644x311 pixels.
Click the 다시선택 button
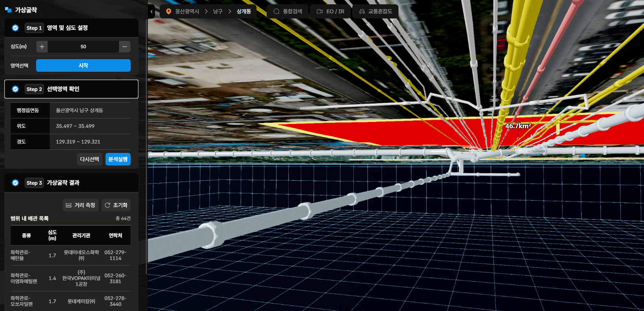coord(89,159)
